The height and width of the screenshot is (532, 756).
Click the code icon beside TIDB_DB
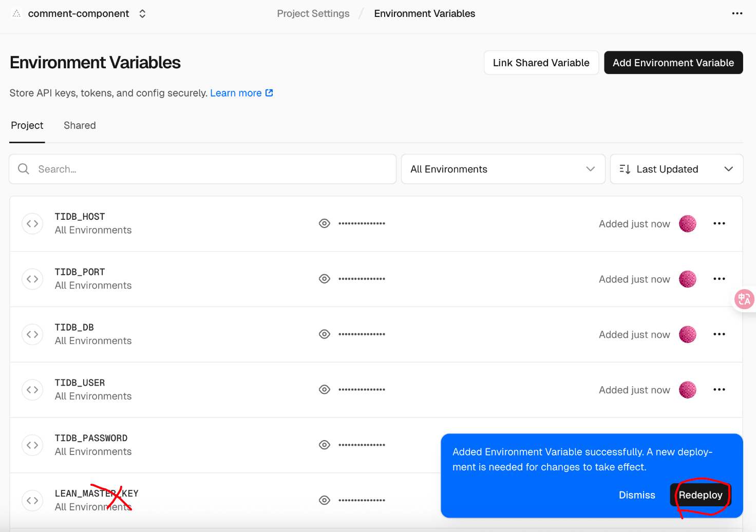pyautogui.click(x=32, y=334)
